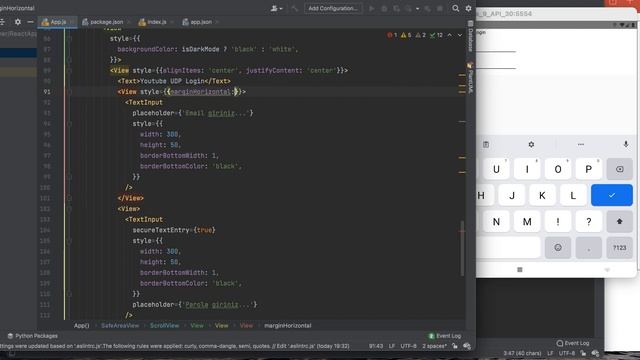Click the build hammer icon
The width and height of the screenshot is (640, 360).
(294, 8)
